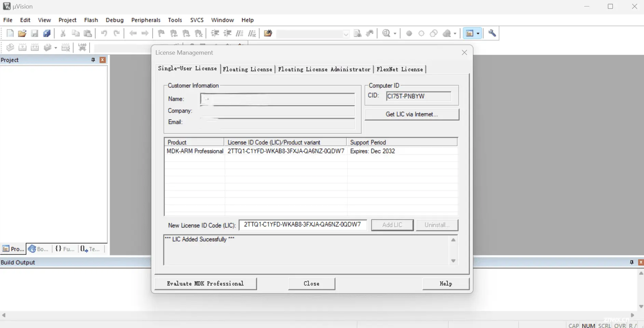
Task: Click the Support Period column header
Action: [402, 142]
